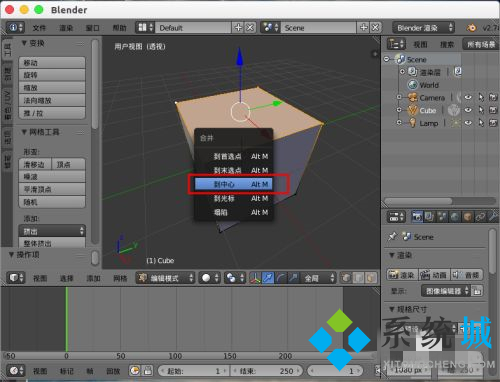Add a new scene with plus button
500x382 pixels.
click(364, 27)
